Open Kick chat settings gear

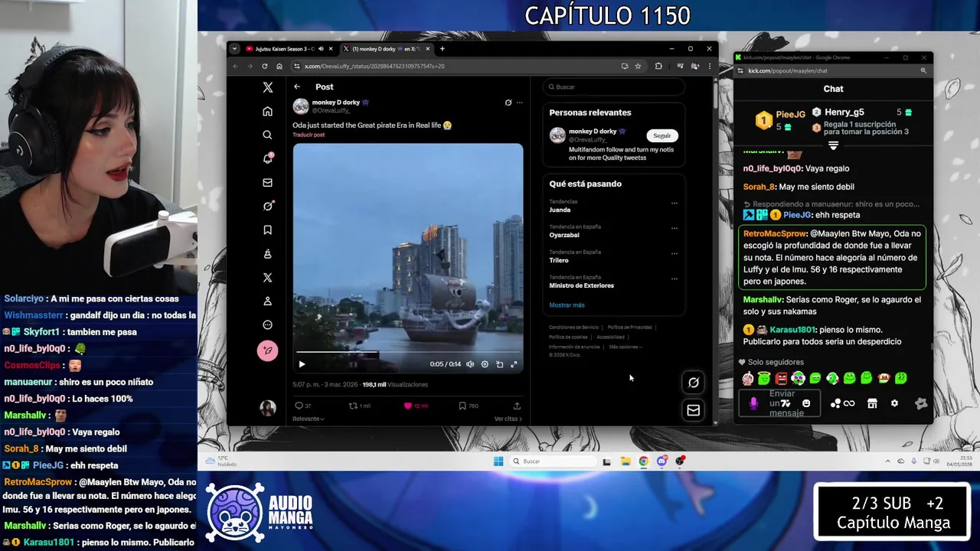[x=894, y=403]
